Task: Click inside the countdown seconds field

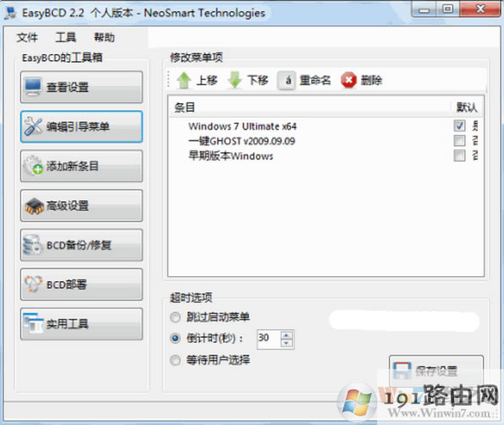Action: pyautogui.click(x=269, y=339)
